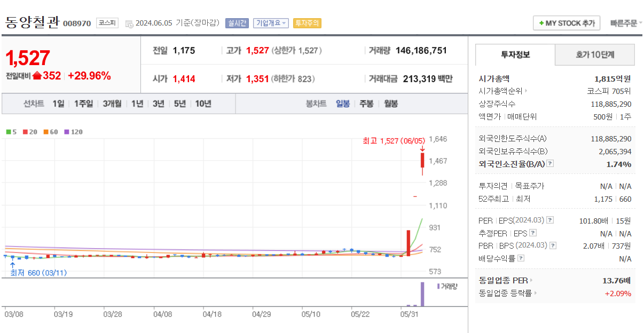The width and height of the screenshot is (644, 333).
Task: Click the MY STOCK 추가 button
Action: 567,23
